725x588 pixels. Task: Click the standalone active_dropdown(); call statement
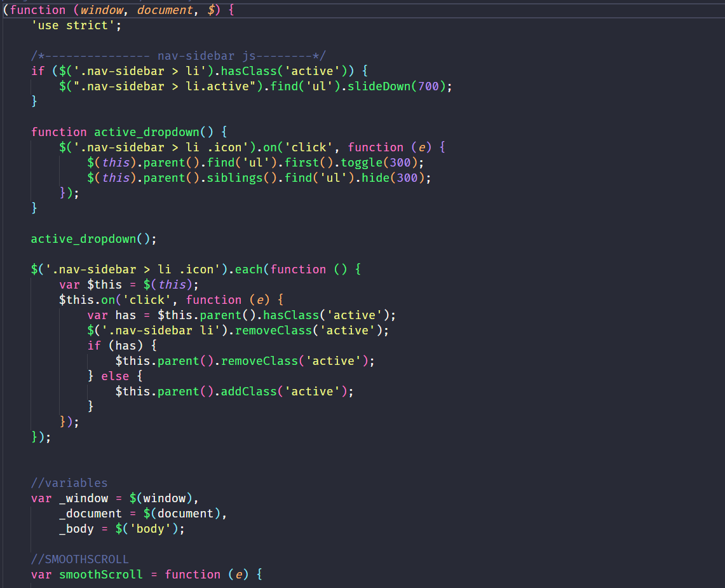pyautogui.click(x=93, y=239)
